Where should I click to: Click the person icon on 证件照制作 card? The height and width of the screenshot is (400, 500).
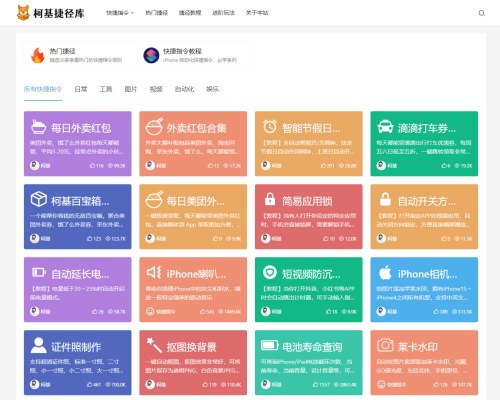tap(39, 345)
